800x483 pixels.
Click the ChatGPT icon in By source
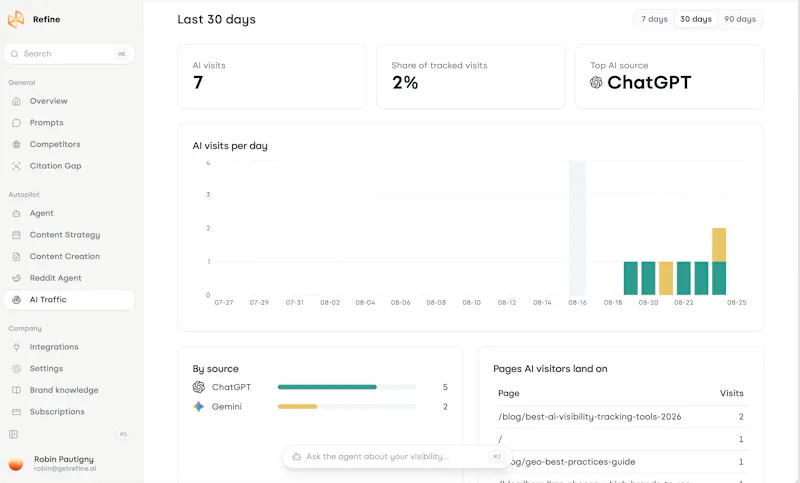click(198, 387)
